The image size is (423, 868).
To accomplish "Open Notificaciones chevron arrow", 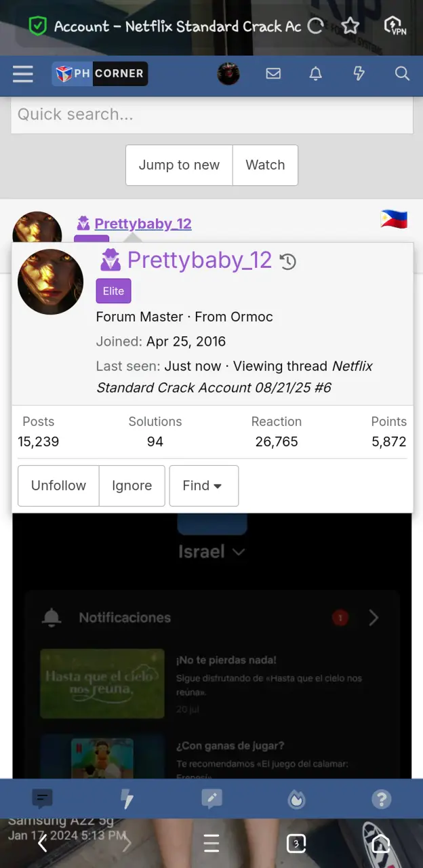I will point(374,618).
